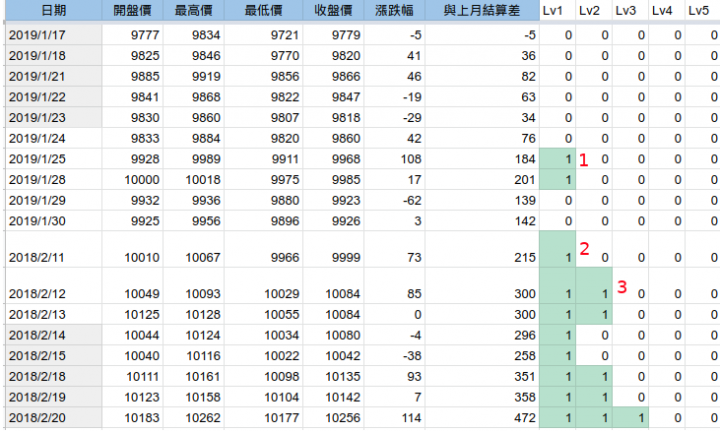Image resolution: width=720 pixels, height=432 pixels.
Task: Select the 開盤價 column header
Action: coord(132,10)
